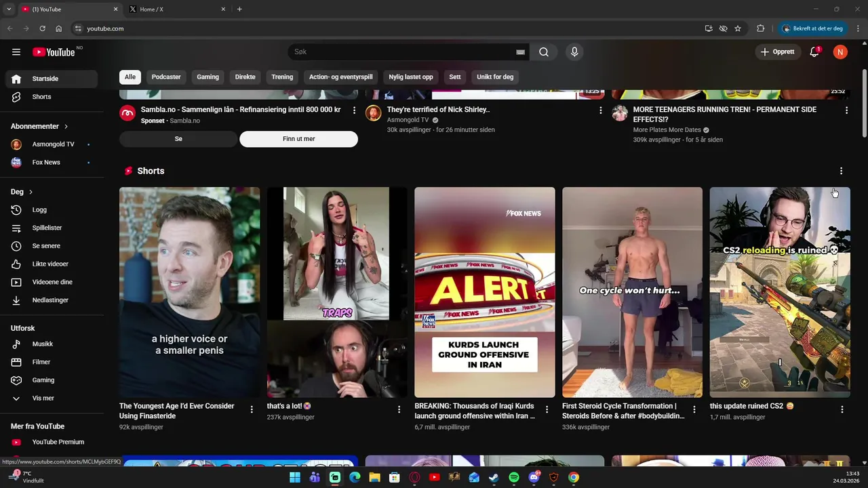Viewport: 868px width, 488px height.
Task: Select the Trening filter chip
Action: coord(282,77)
